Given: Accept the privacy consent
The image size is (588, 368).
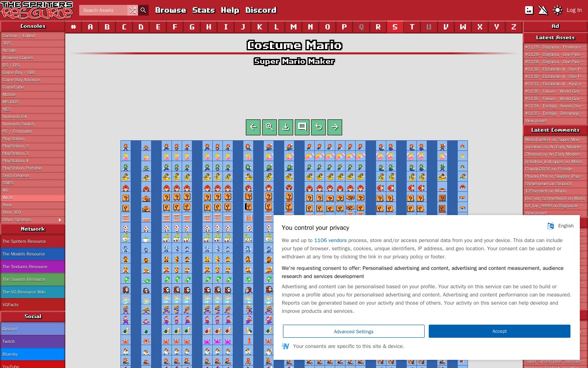Looking at the screenshot, I should pyautogui.click(x=499, y=331).
